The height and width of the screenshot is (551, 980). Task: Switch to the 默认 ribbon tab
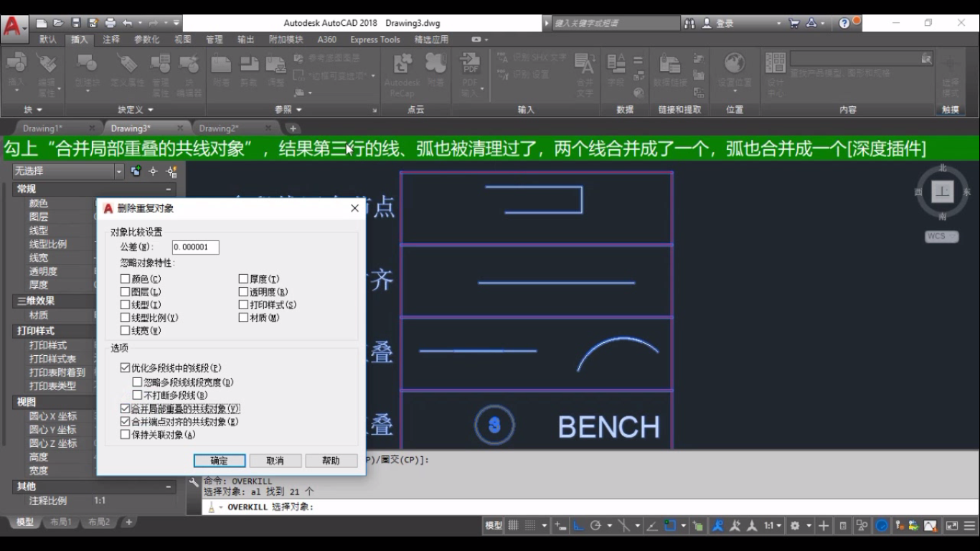click(x=48, y=39)
